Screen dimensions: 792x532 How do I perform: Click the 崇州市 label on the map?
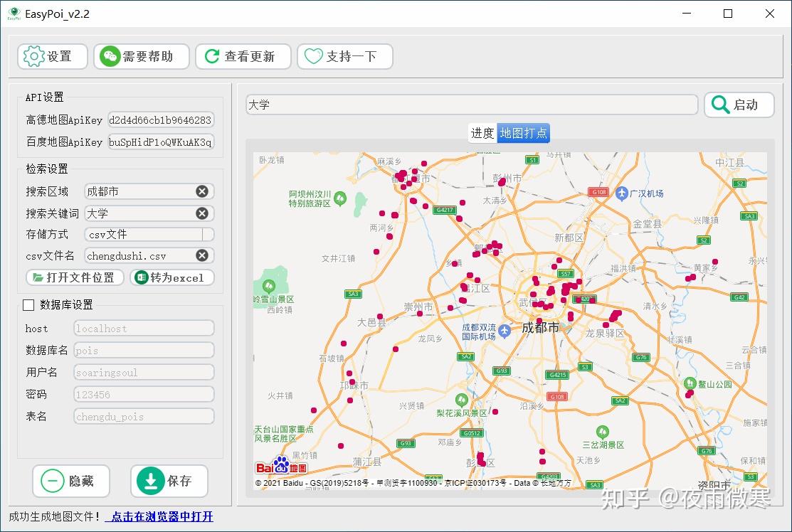point(418,307)
